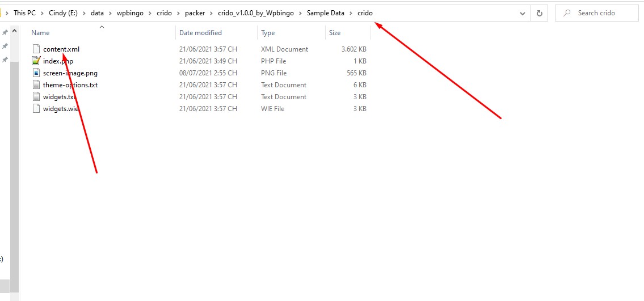This screenshot has height=301, width=644.
Task: Go to crido_v1.0.0_by_Wpbingo breadcrumb folder
Action: pos(256,13)
